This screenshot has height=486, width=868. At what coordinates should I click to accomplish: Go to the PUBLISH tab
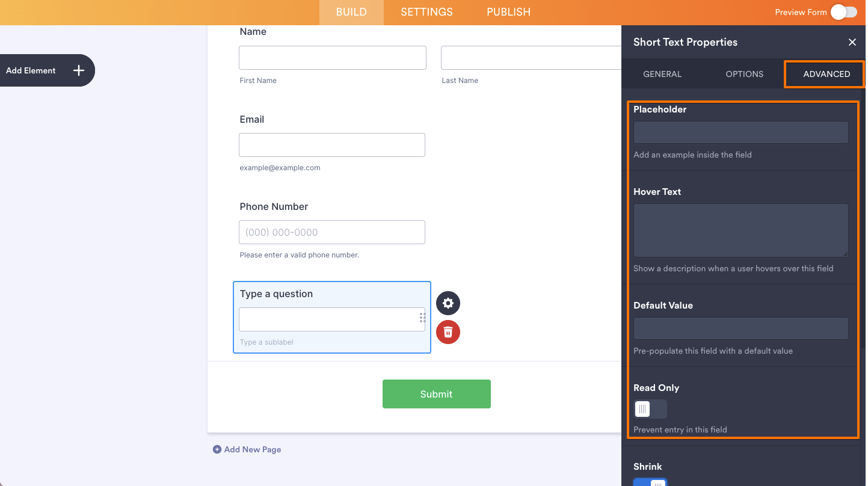coord(508,12)
